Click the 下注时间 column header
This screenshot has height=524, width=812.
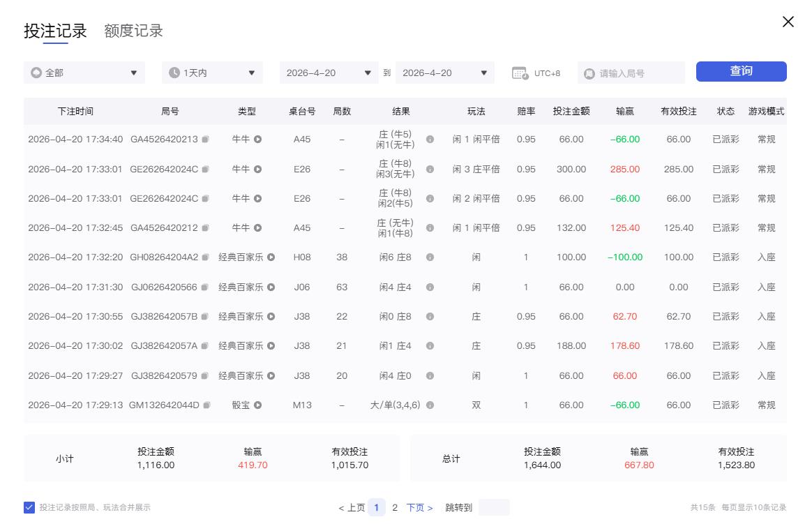coord(75,112)
